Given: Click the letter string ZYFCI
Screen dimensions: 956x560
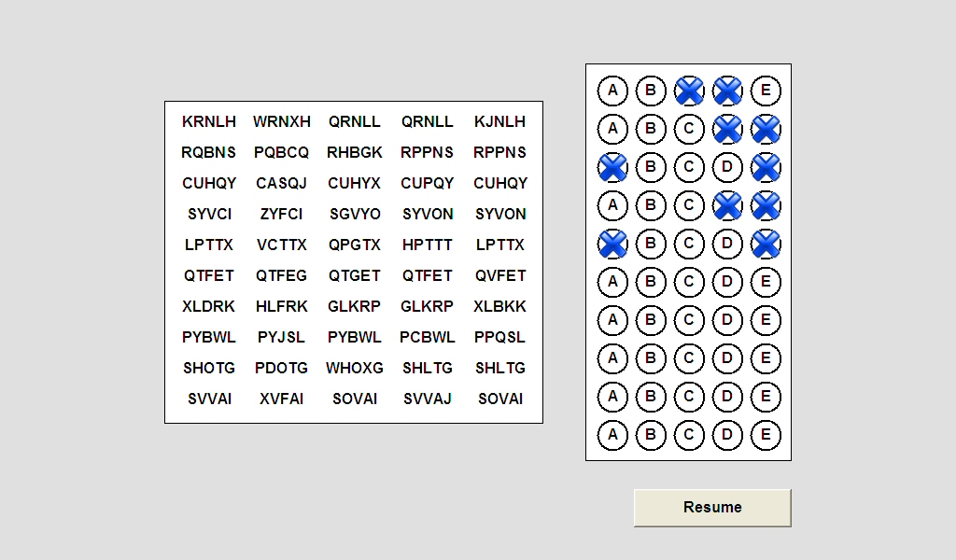Looking at the screenshot, I should point(282,214).
